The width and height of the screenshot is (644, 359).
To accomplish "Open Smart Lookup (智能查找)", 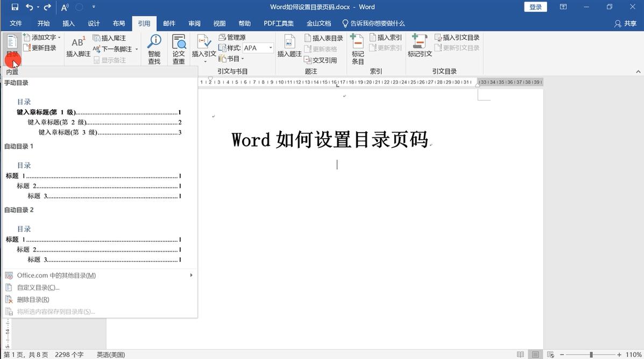I will (154, 49).
